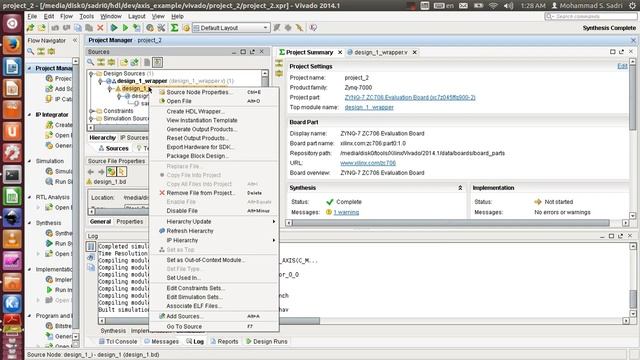
Task: Click the Copy toolbar icon
Action: pyautogui.click(x=78, y=28)
